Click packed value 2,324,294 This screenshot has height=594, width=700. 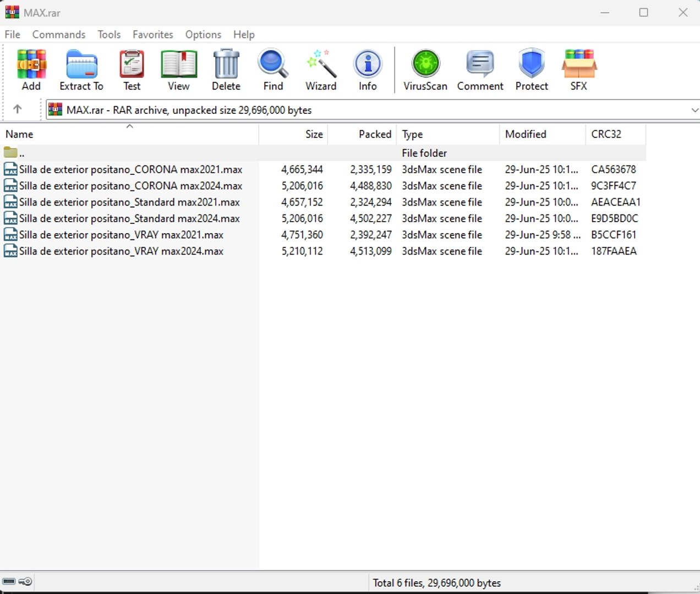click(371, 202)
